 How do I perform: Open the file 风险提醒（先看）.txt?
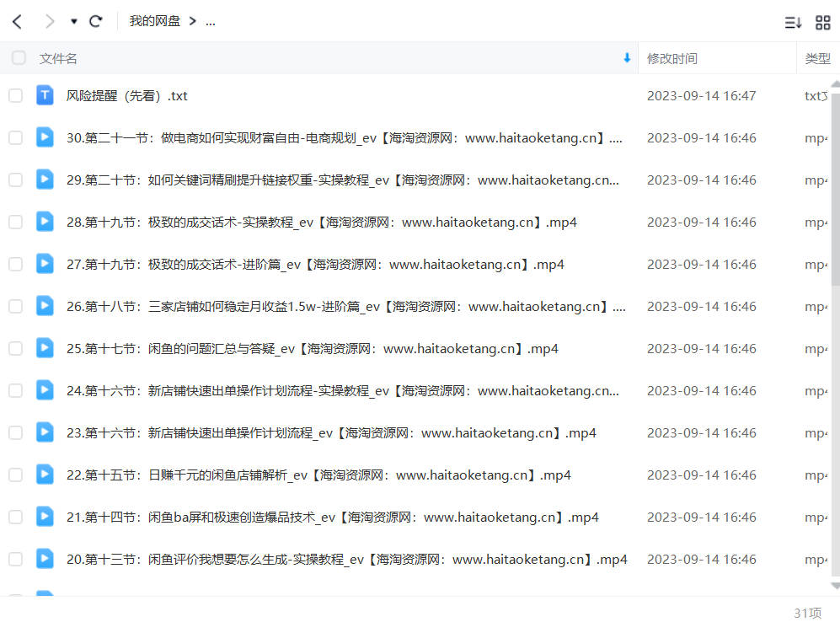click(x=127, y=96)
